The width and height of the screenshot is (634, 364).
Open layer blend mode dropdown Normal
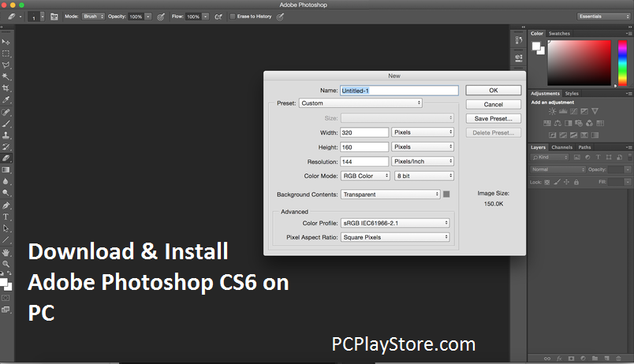coord(558,169)
